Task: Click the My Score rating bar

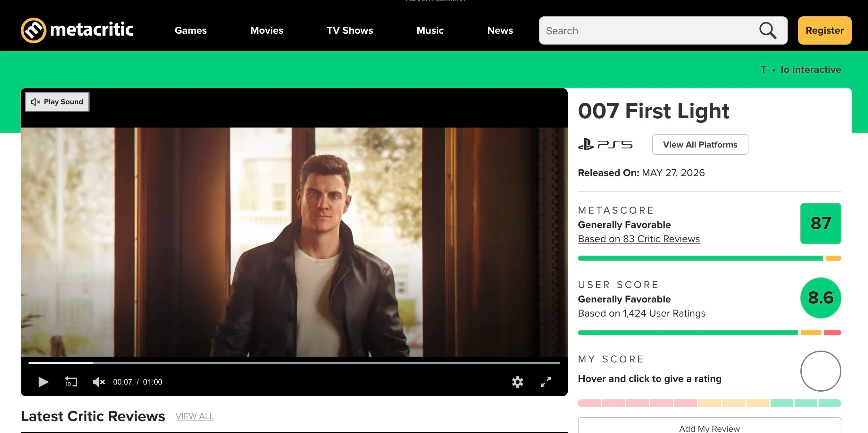Action: click(x=709, y=403)
